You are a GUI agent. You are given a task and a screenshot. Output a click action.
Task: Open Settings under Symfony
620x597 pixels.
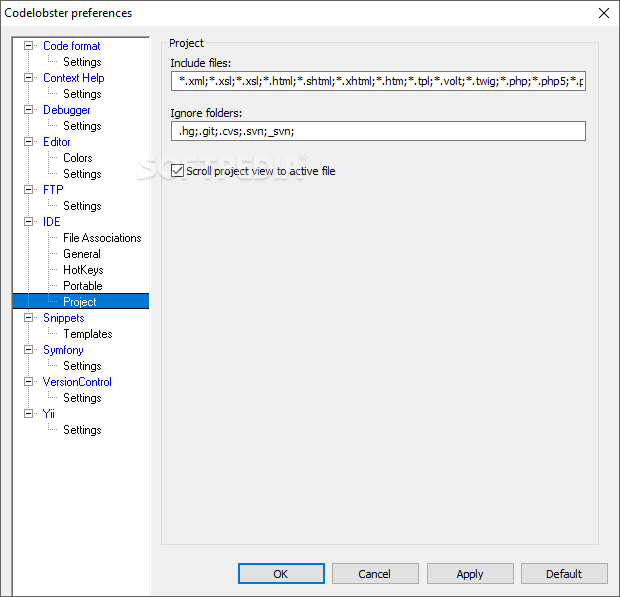(82, 366)
